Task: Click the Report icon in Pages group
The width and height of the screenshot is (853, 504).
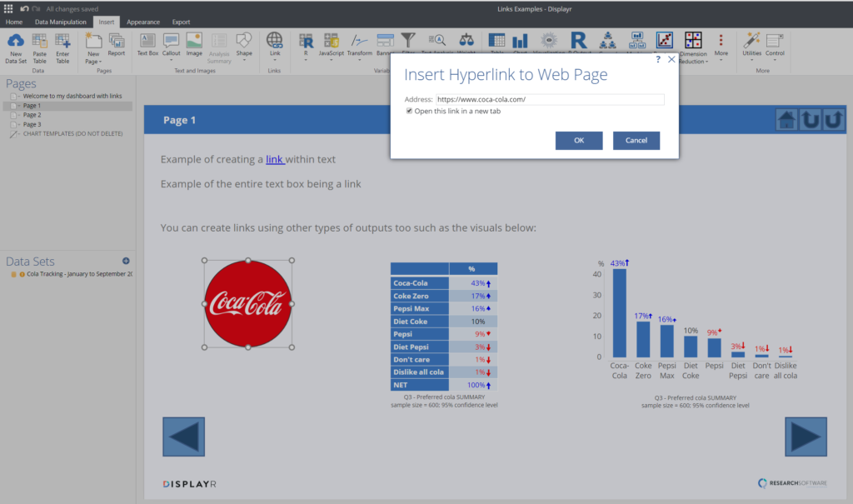Action: click(117, 41)
